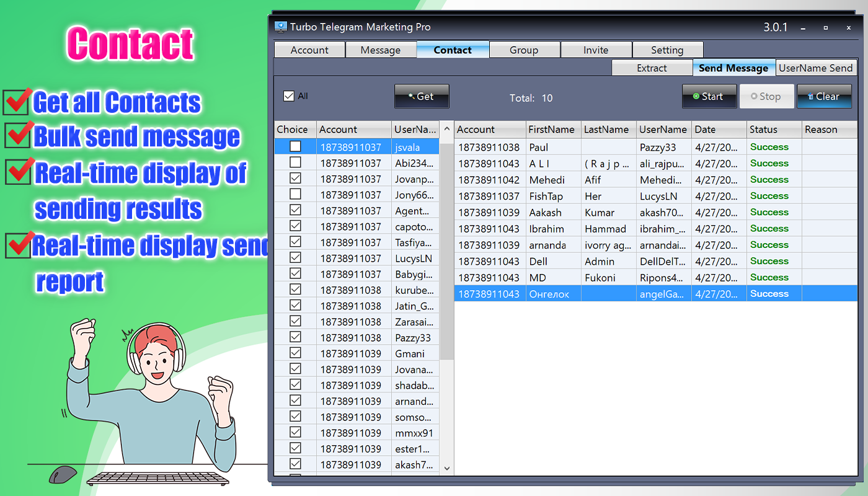Select the Contact tab
The width and height of the screenshot is (868, 496).
tap(453, 50)
